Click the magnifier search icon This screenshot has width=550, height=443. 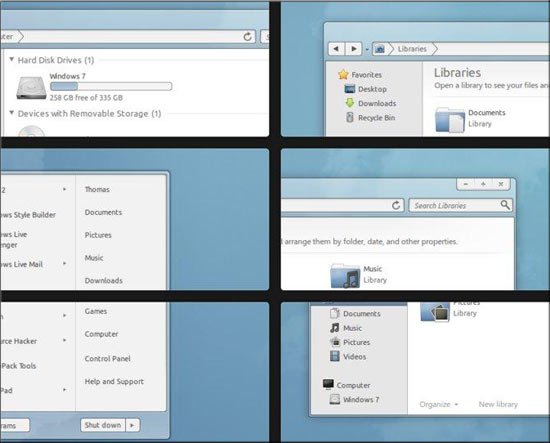[505, 205]
